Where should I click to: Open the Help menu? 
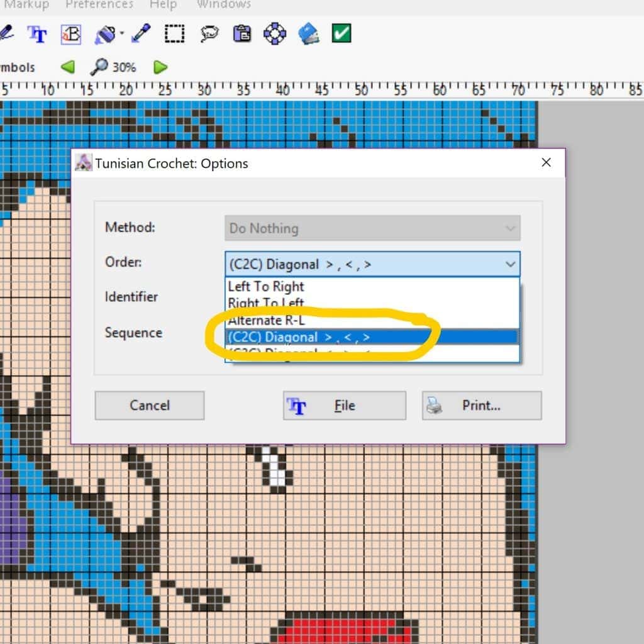tap(163, 4)
